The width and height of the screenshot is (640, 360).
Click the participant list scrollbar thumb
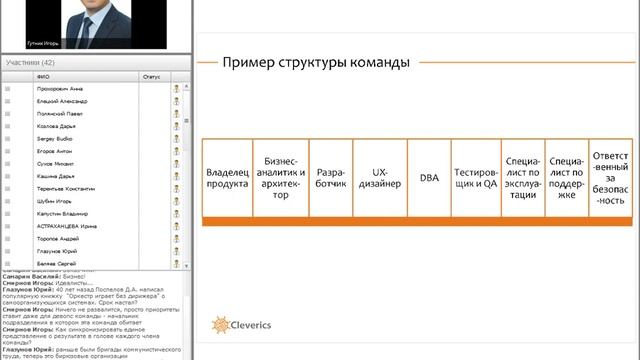pyautogui.click(x=187, y=120)
